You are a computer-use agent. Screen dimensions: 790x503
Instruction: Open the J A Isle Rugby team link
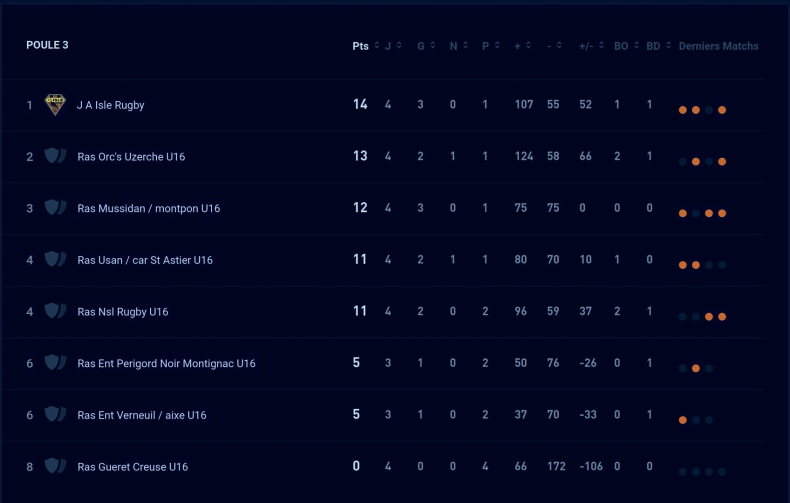pos(111,105)
